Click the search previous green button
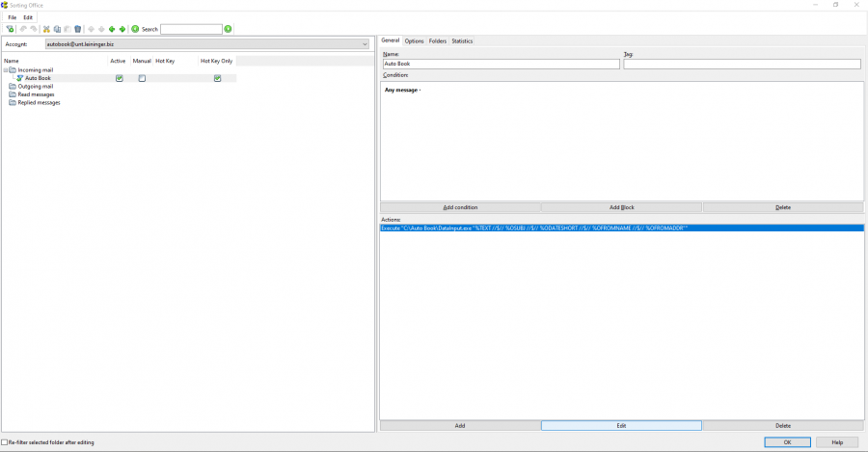Image resolution: width=868 pixels, height=452 pixels. click(135, 29)
